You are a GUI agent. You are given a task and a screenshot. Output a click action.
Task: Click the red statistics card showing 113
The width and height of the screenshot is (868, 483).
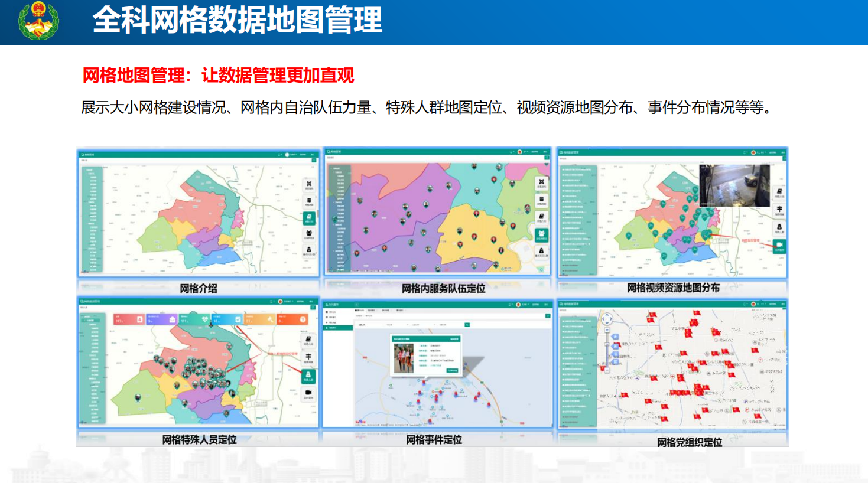click(128, 319)
